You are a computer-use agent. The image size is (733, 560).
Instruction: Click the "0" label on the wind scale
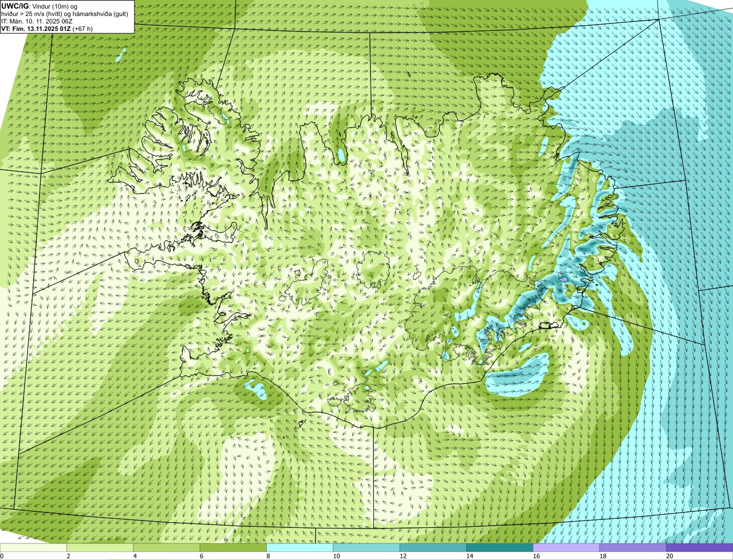[2, 556]
